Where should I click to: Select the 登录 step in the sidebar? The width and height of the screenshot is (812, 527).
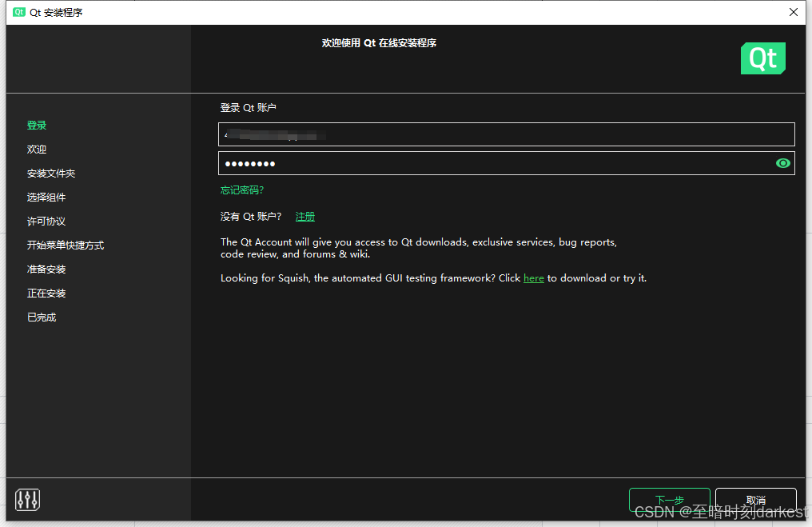(37, 125)
